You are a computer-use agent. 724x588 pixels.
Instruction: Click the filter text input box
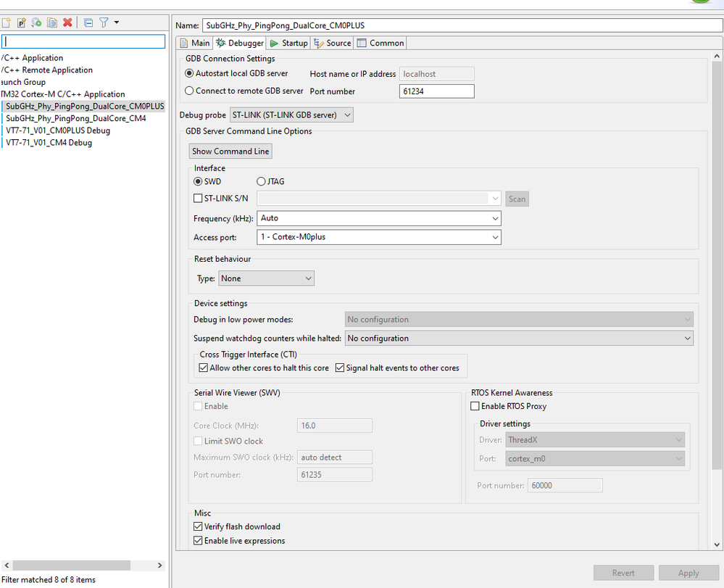83,41
